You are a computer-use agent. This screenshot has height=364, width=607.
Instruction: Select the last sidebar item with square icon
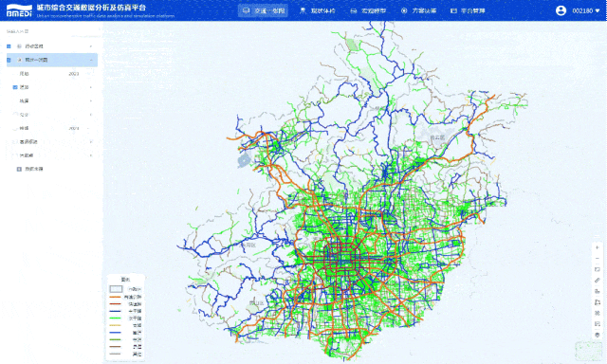tap(30, 169)
